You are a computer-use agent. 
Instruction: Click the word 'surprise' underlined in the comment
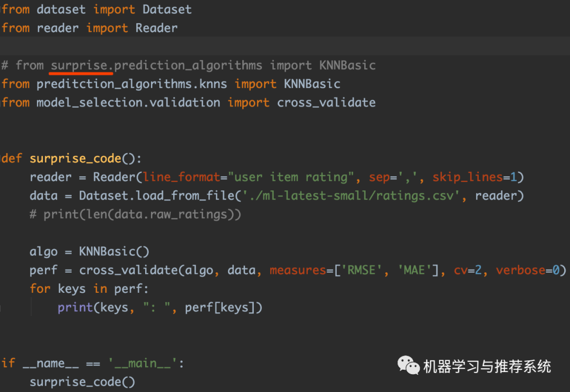pos(79,65)
